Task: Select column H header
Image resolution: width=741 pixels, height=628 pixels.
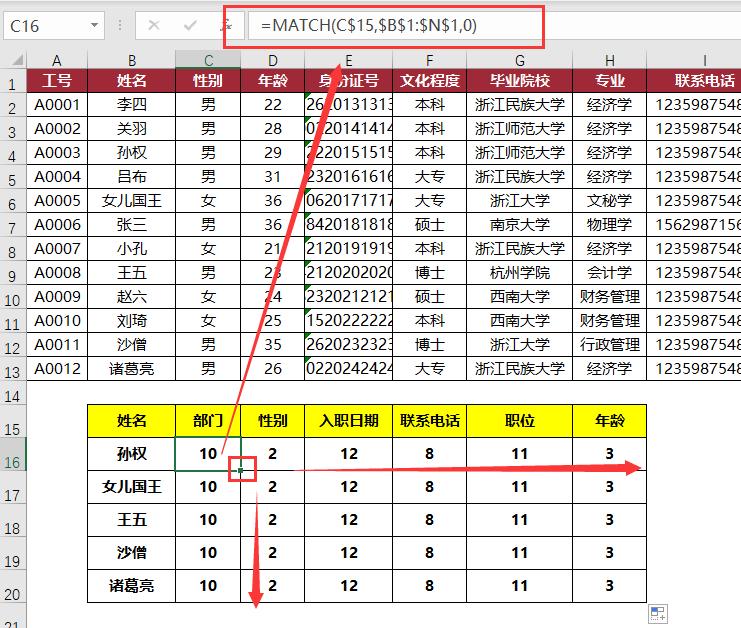Action: point(609,60)
